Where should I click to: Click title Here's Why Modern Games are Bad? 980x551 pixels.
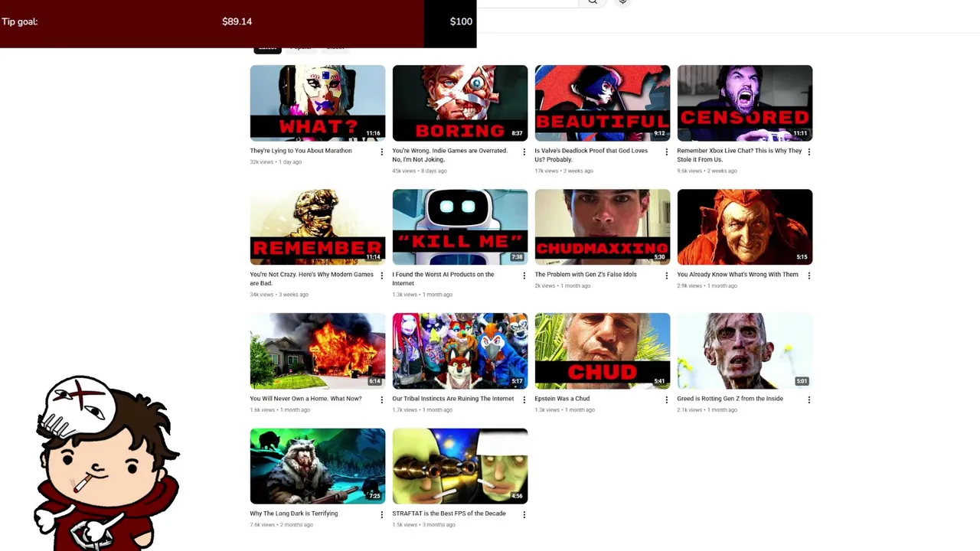[x=312, y=279]
